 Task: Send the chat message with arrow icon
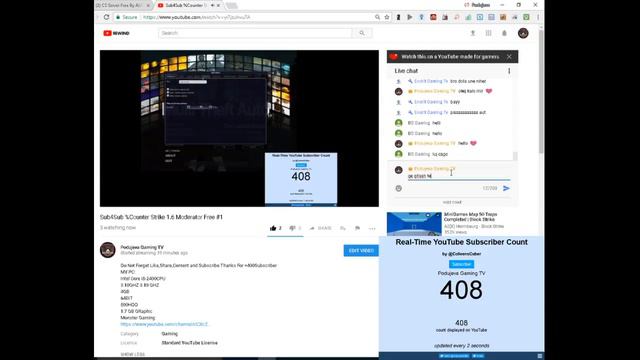(506, 188)
